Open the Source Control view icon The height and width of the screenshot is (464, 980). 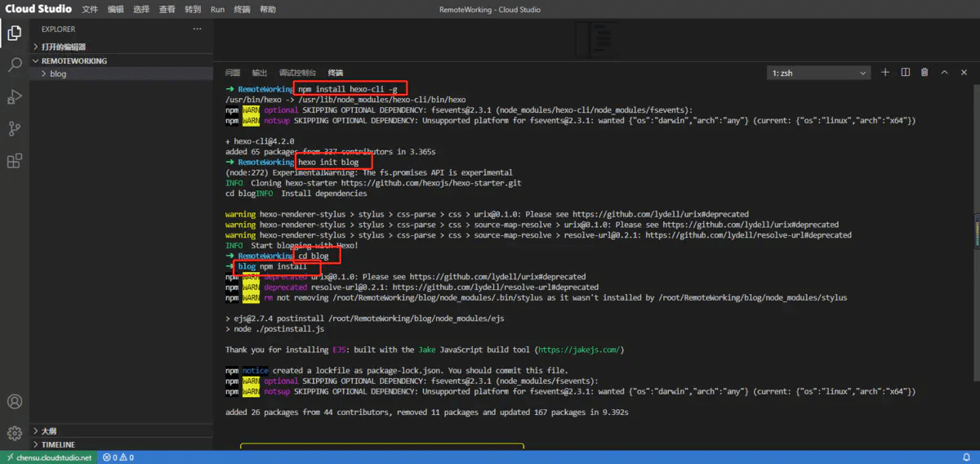tap(14, 129)
